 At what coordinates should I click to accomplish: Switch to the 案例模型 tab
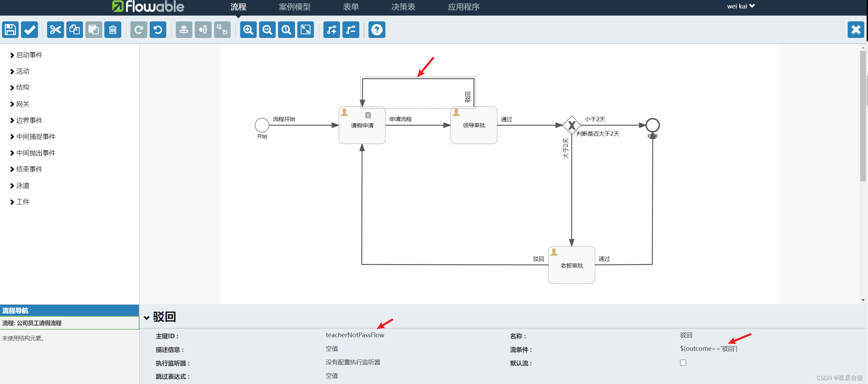pos(295,7)
